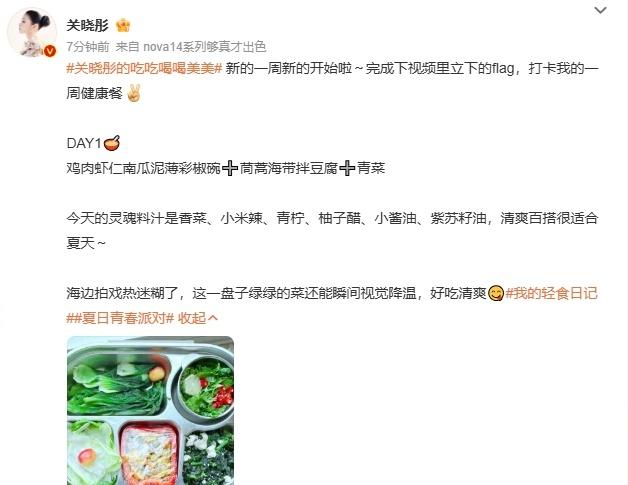628x485 pixels.
Task: Click the second plus sign icon before 青菜
Action: pyautogui.click(x=347, y=168)
